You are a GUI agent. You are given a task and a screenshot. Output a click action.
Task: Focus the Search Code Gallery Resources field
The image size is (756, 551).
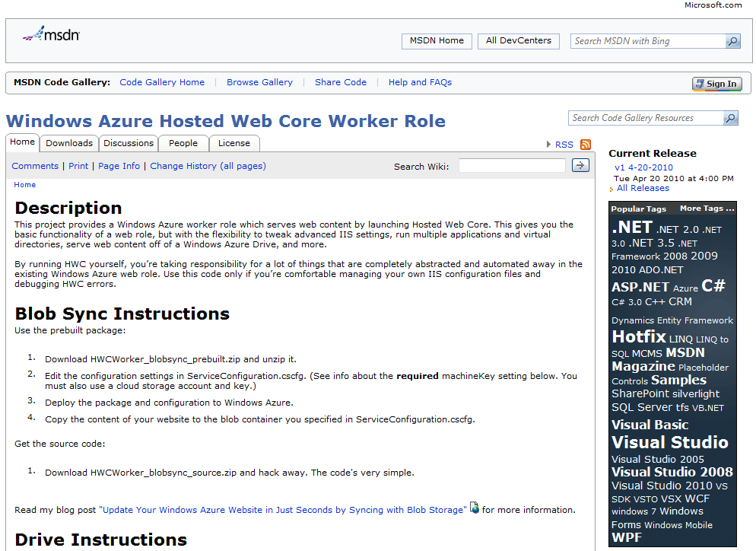click(x=646, y=118)
